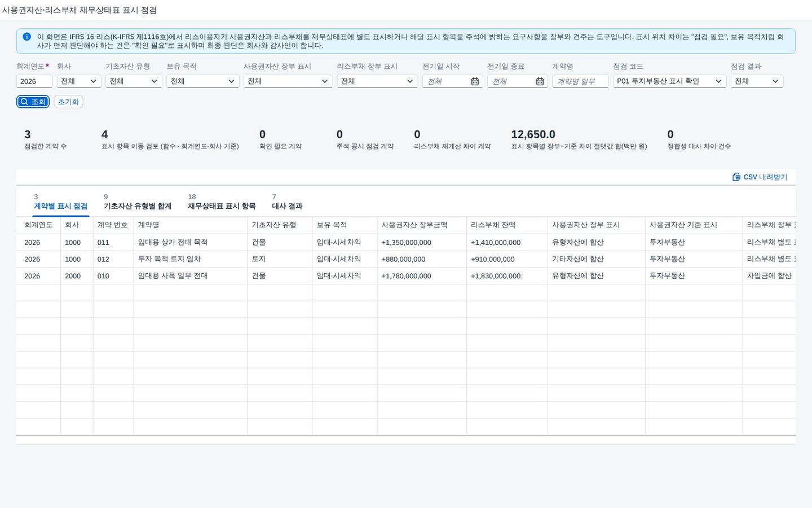
Task: Focus the 회계연도 input field
Action: (34, 81)
